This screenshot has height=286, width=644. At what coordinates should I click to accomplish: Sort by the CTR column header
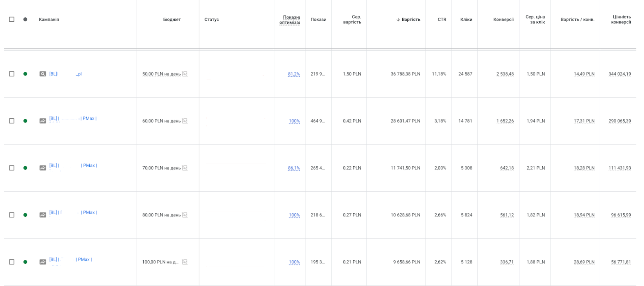click(x=442, y=19)
